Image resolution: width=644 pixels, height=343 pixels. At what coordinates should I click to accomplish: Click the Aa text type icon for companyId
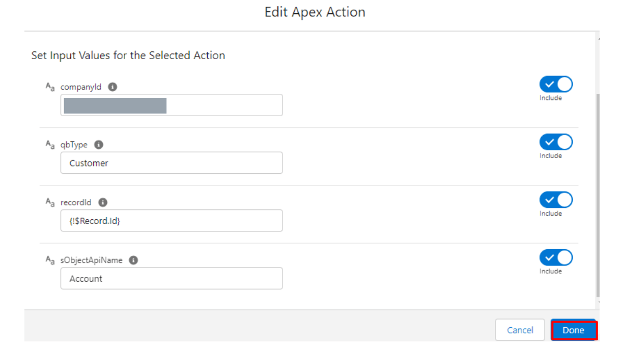(x=50, y=87)
